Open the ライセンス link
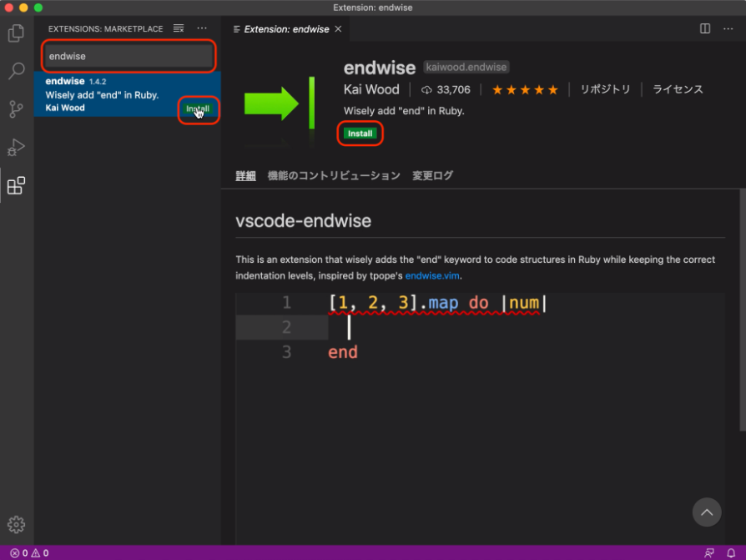Viewport: 746px width, 560px height. click(678, 89)
